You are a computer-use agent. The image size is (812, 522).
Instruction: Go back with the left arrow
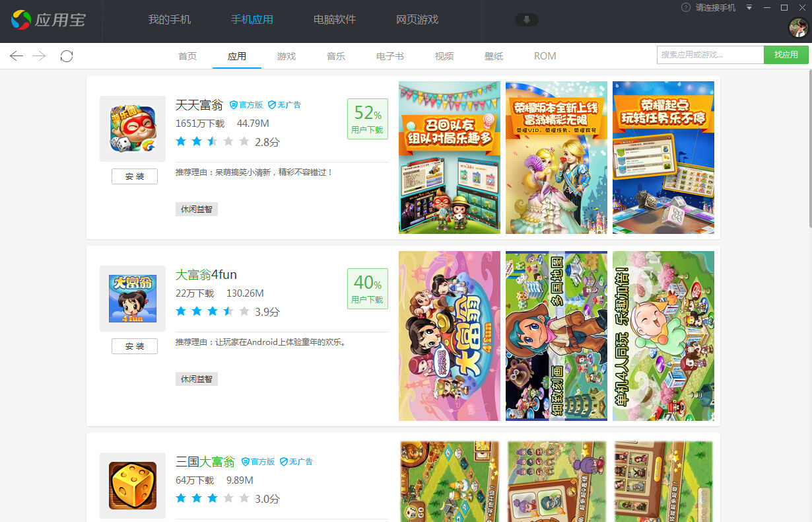tap(17, 56)
